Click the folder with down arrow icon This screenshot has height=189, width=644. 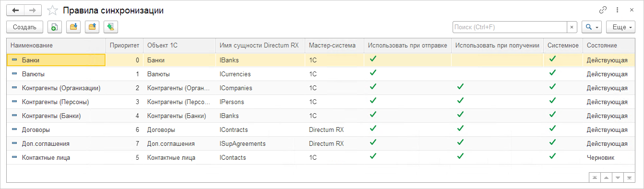pos(73,27)
